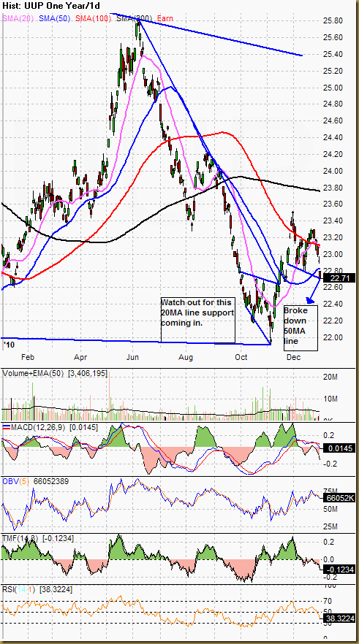Click the 24.00 price axis label

tap(335, 171)
